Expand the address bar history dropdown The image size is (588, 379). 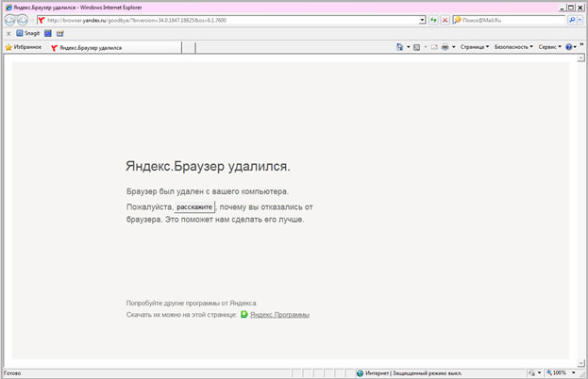422,20
